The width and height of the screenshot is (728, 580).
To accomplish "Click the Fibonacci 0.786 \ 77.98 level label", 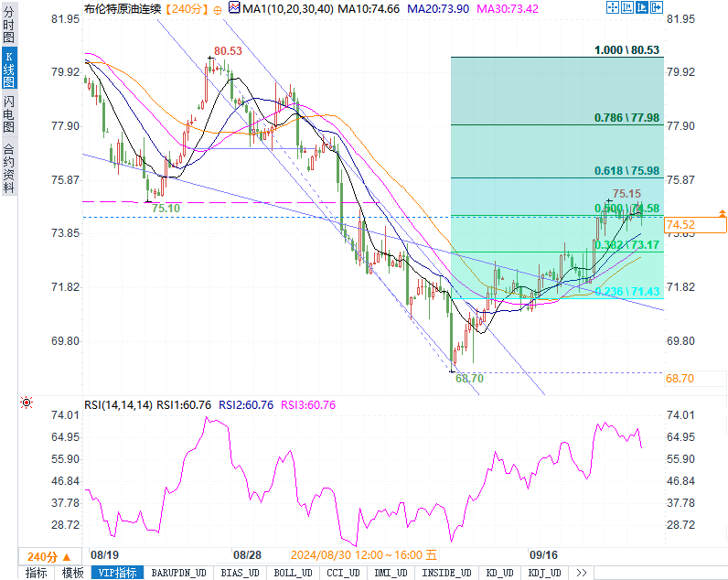I will (x=626, y=118).
